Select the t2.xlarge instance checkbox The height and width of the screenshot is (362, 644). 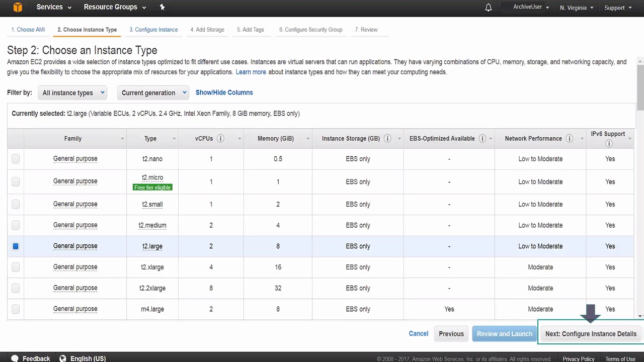pos(16,267)
